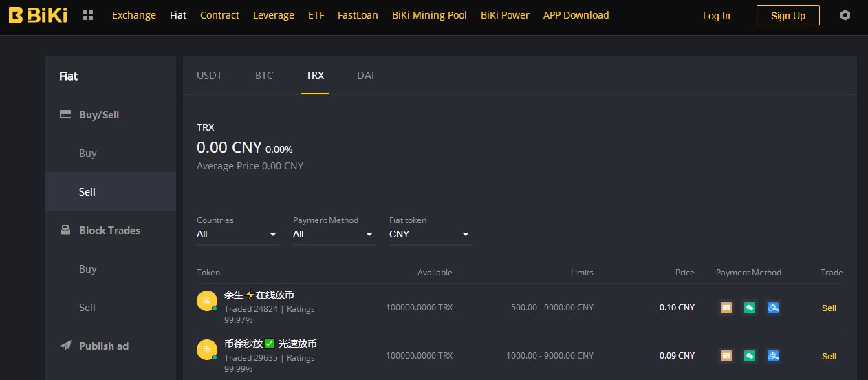Screen dimensions: 868x380
Task: Click the 0.10 CNY price
Action: [677, 308]
